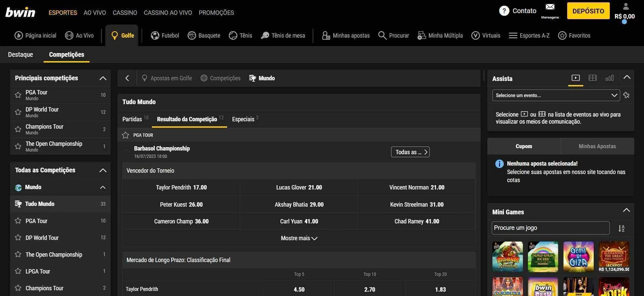Collapse the Mini Games panel

[x=626, y=210]
